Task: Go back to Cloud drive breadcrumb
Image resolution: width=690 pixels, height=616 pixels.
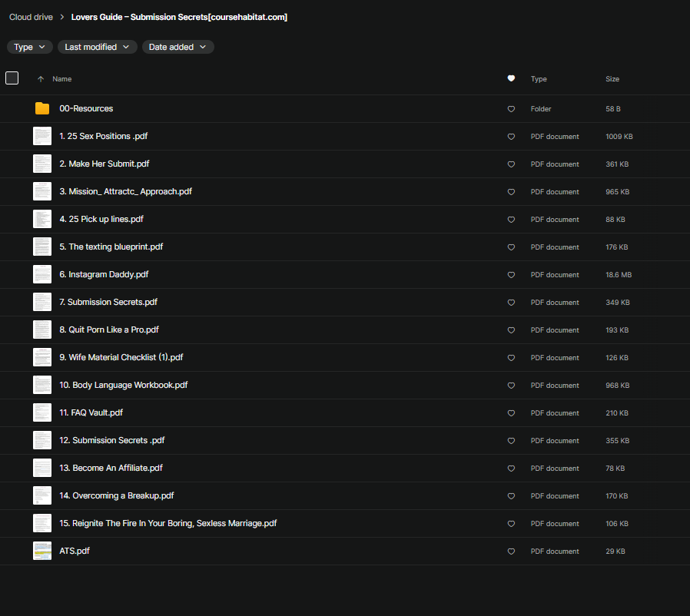Action: click(x=31, y=17)
